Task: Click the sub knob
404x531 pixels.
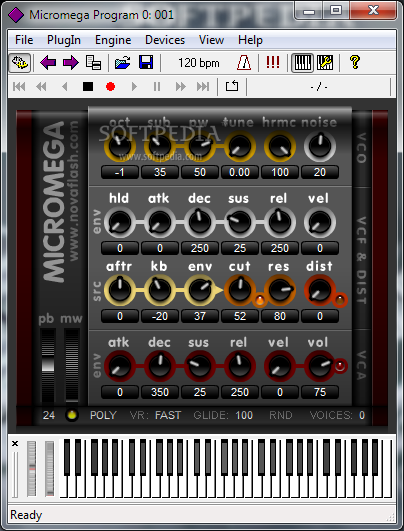Action: point(160,146)
